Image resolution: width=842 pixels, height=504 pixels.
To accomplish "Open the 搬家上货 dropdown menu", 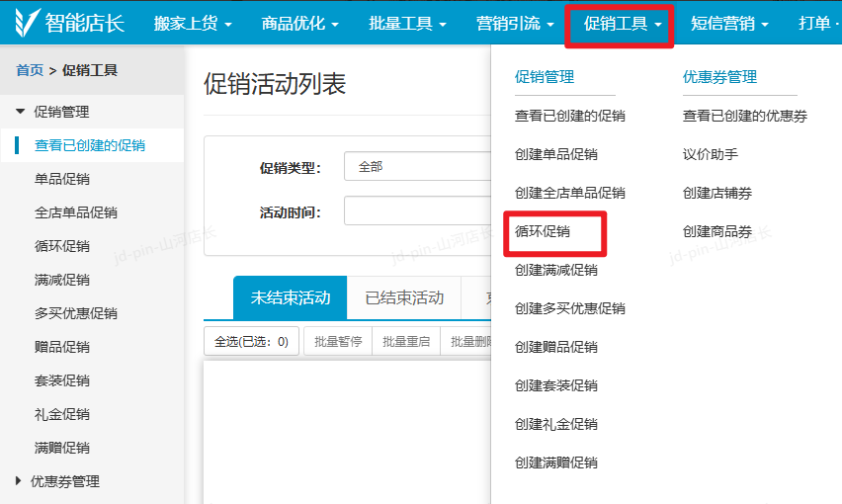I will [x=193, y=23].
